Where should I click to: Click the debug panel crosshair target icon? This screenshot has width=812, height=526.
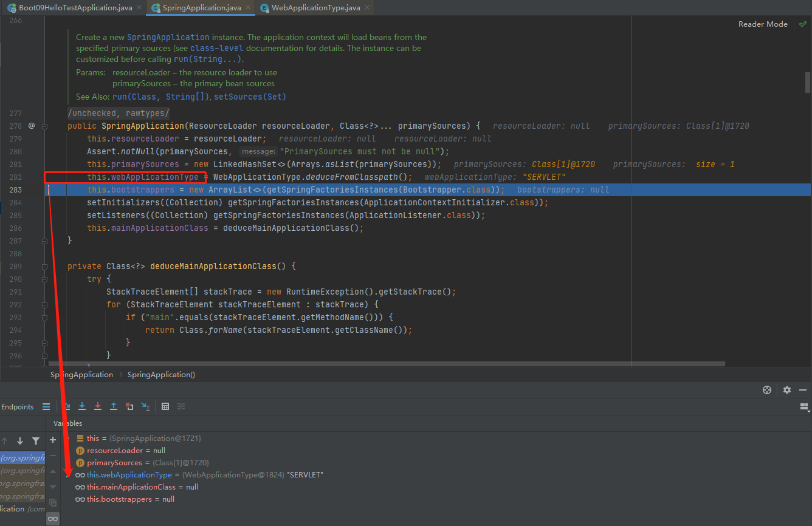click(x=767, y=390)
